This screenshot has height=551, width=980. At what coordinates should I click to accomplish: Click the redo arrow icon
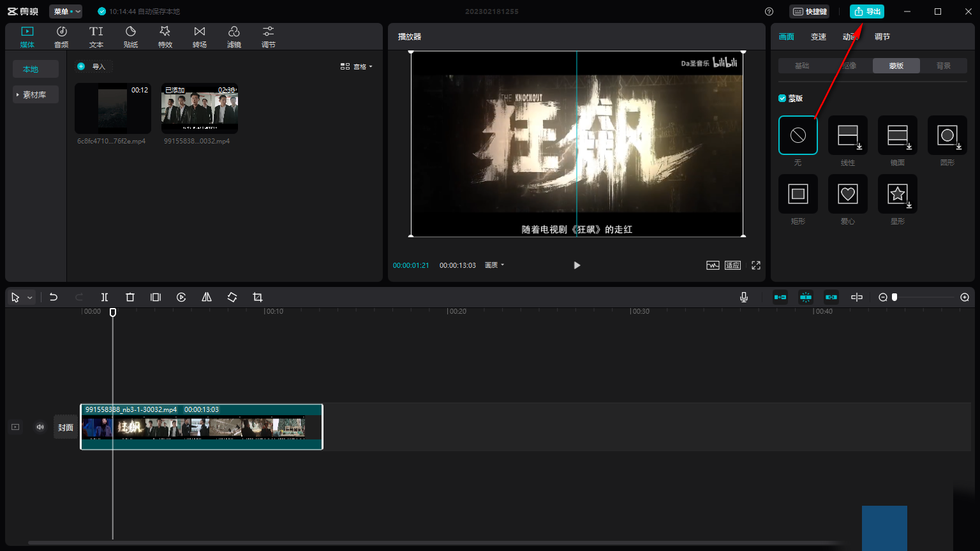click(x=79, y=297)
